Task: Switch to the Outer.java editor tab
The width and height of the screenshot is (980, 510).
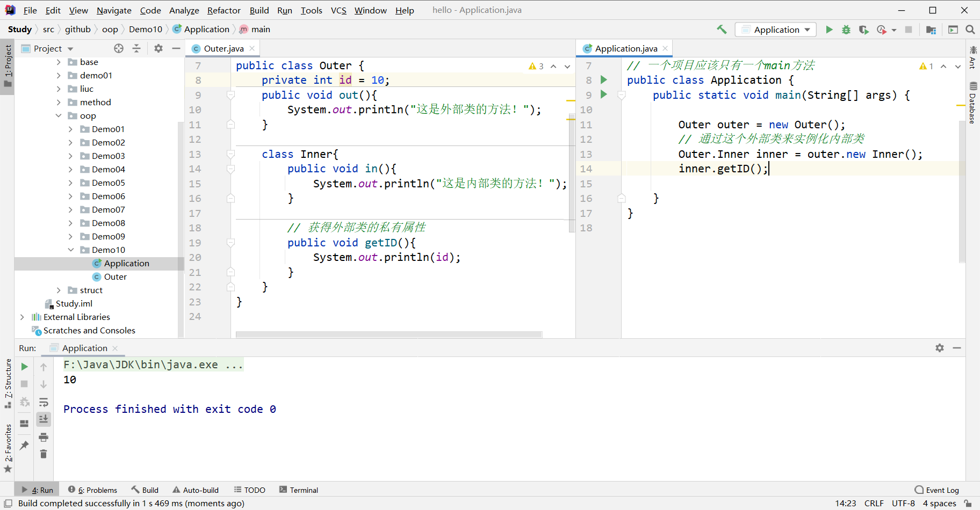Action: tap(224, 48)
